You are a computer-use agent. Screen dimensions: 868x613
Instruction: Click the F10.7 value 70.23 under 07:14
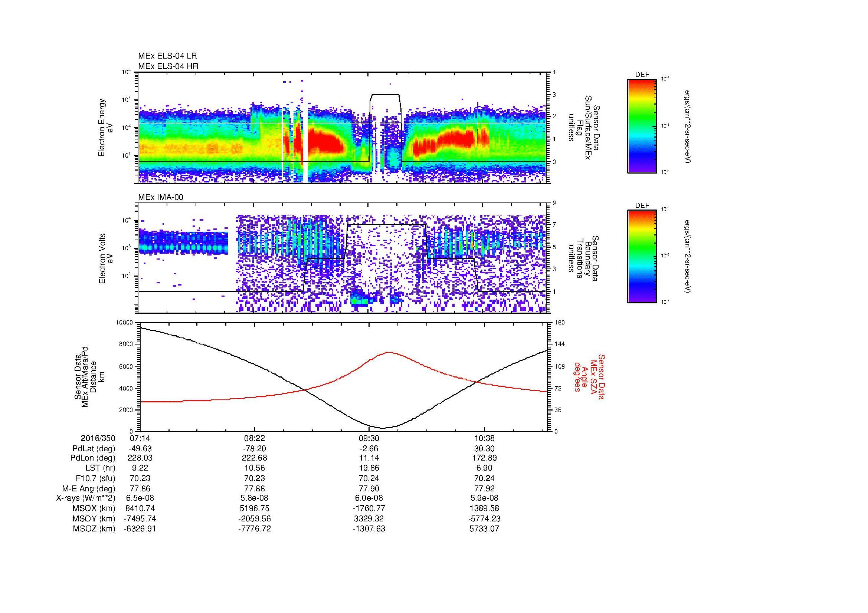click(x=140, y=478)
